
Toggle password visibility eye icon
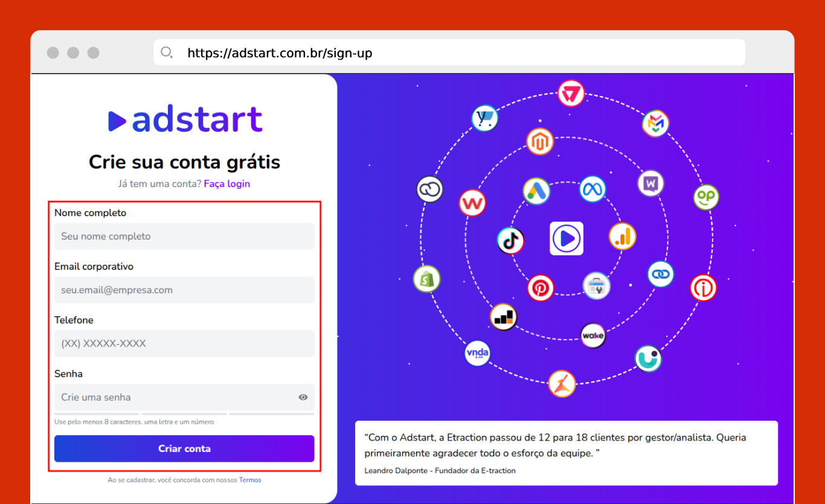tap(303, 397)
